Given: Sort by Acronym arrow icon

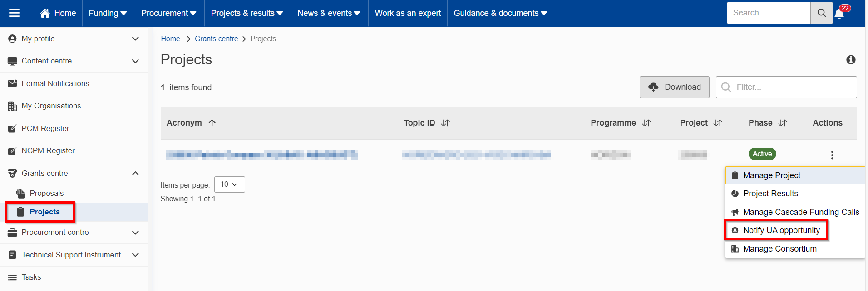Looking at the screenshot, I should pos(212,123).
